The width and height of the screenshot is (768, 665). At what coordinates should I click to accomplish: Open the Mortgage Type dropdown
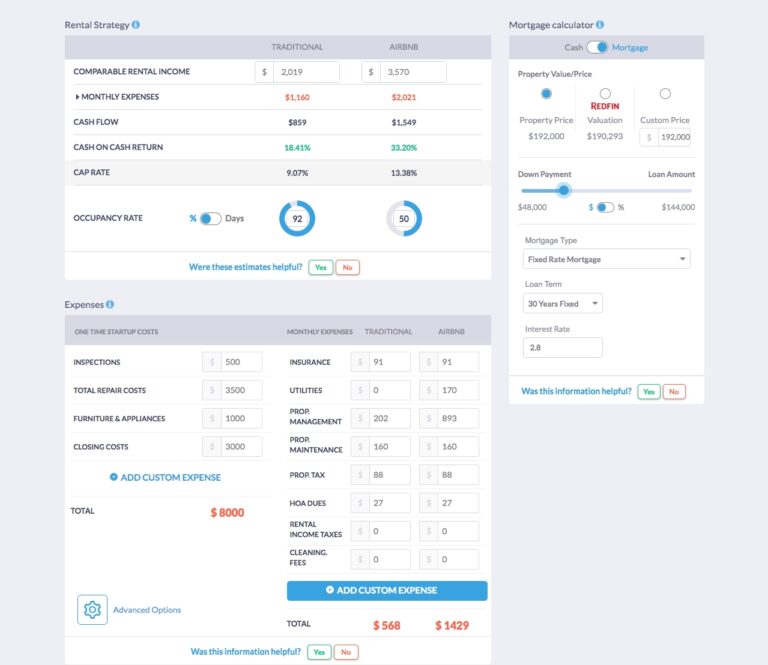click(x=607, y=259)
